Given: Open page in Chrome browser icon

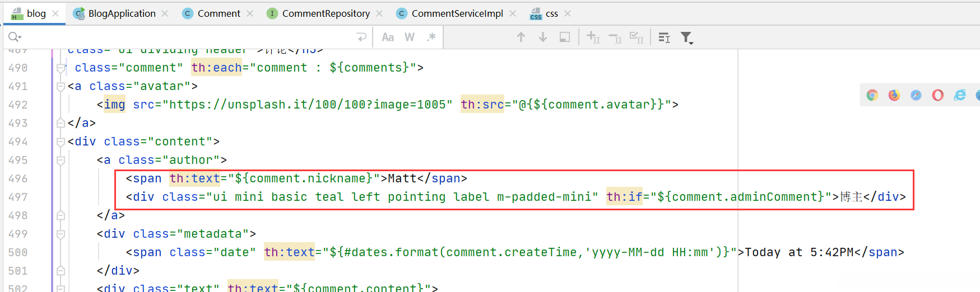Looking at the screenshot, I should [872, 95].
